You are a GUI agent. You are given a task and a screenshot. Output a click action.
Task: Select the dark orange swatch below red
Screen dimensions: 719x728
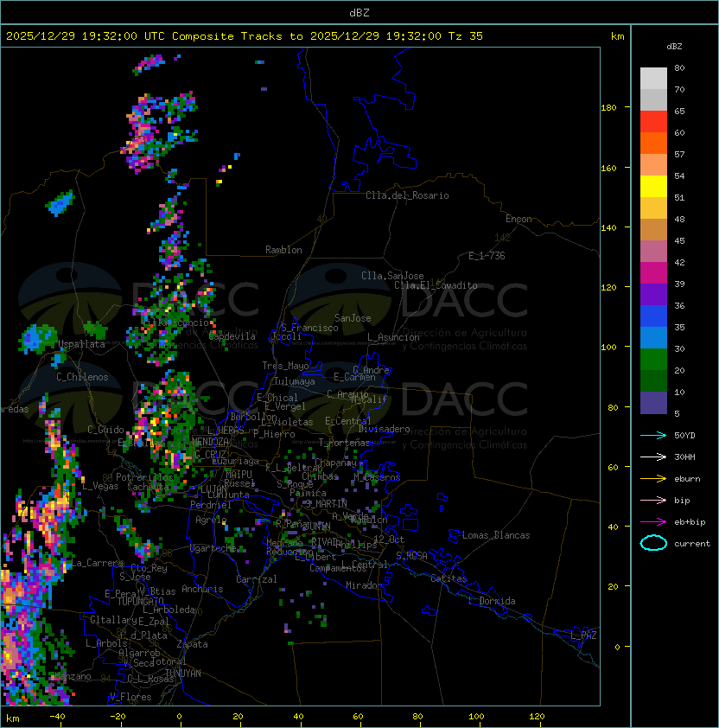pos(653,144)
